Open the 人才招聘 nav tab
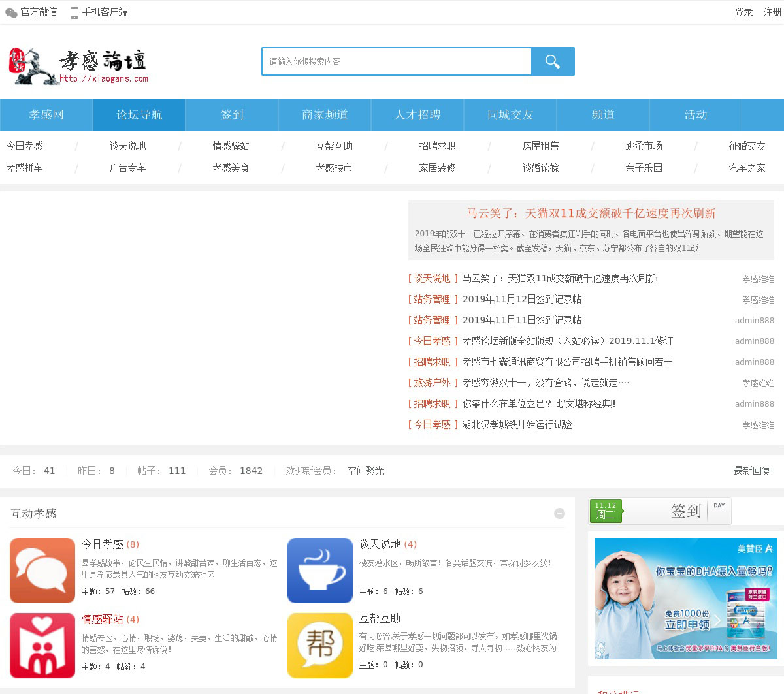This screenshot has width=784, height=694. [x=417, y=115]
